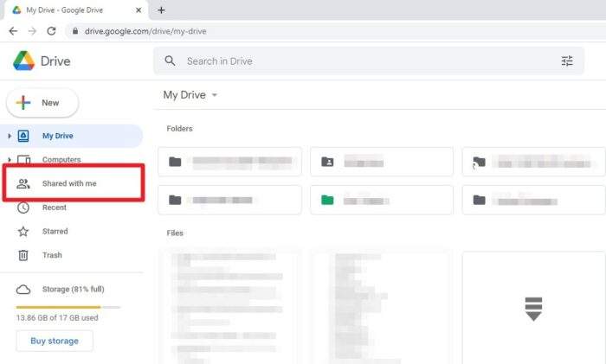Click the Trash bin icon
Viewport: 606px width, 364px height.
pyautogui.click(x=23, y=255)
